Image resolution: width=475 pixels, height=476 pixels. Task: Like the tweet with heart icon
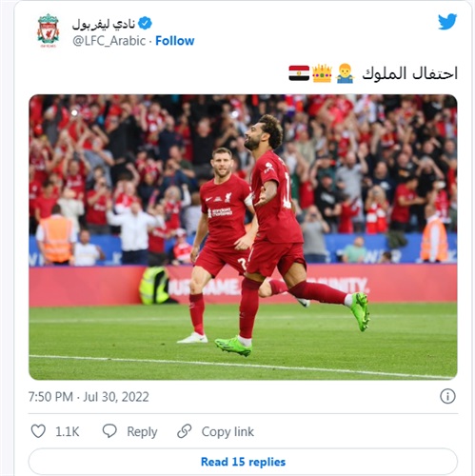tap(38, 431)
